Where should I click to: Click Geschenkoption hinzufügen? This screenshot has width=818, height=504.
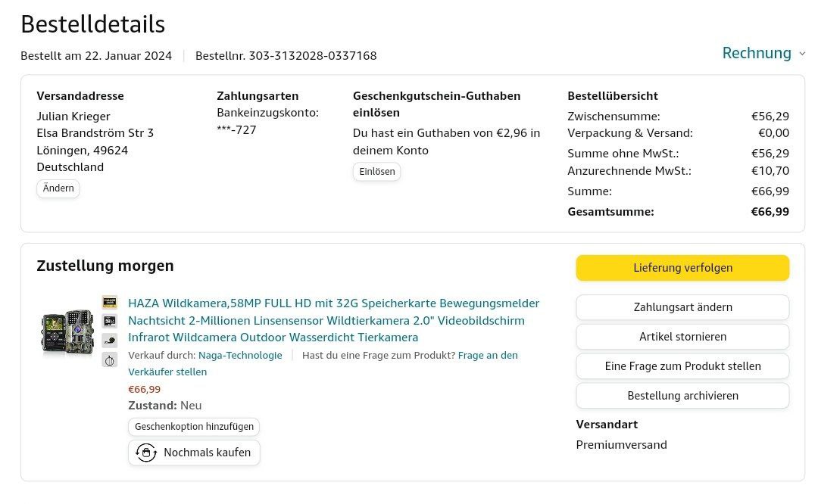(x=194, y=427)
